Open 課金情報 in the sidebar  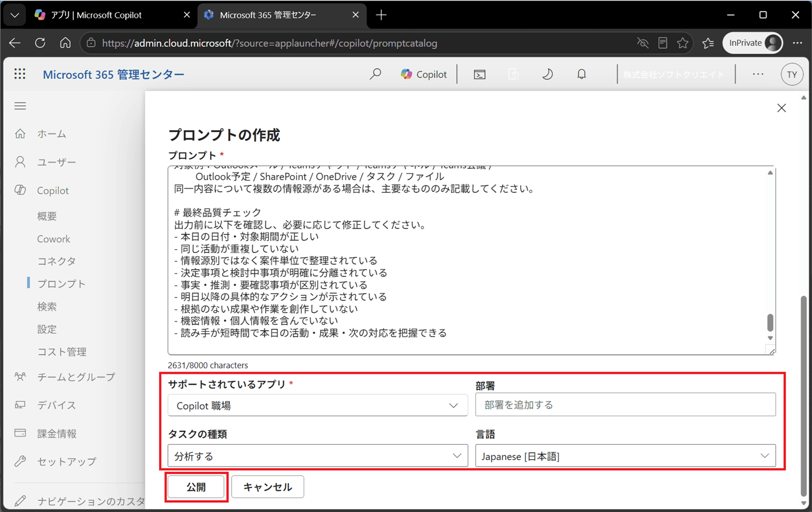[57, 433]
